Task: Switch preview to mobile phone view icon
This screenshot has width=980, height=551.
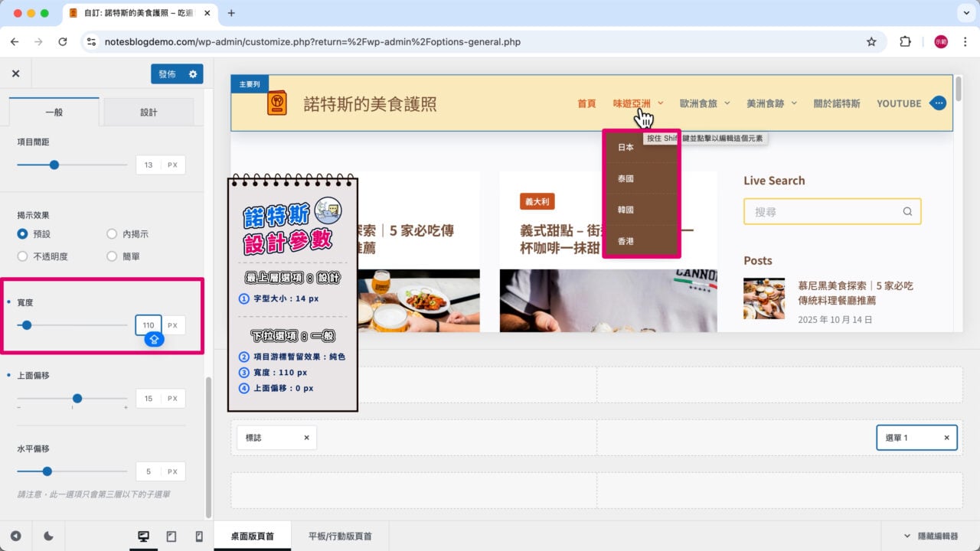Action: (198, 536)
